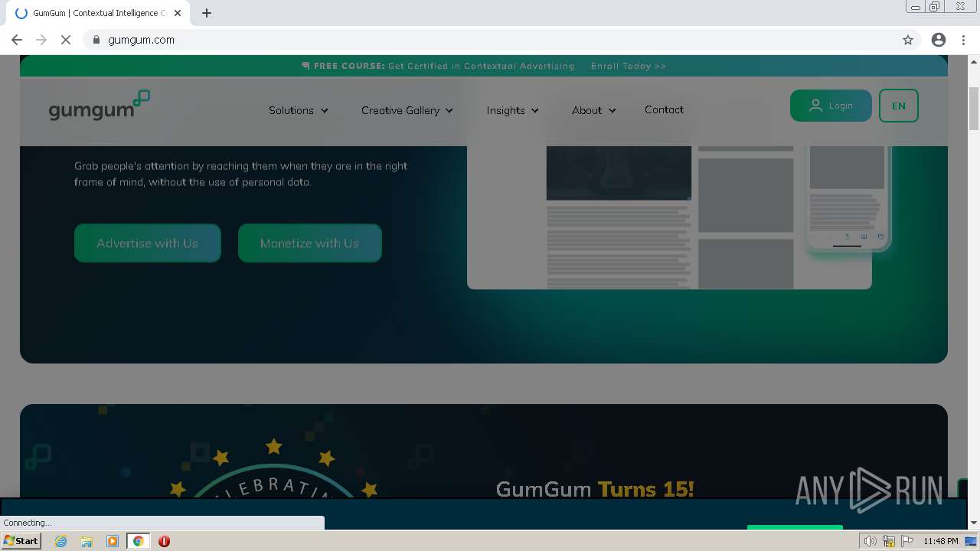Image resolution: width=980 pixels, height=551 pixels.
Task: Click the scrollbar up arrow
Action: click(974, 61)
